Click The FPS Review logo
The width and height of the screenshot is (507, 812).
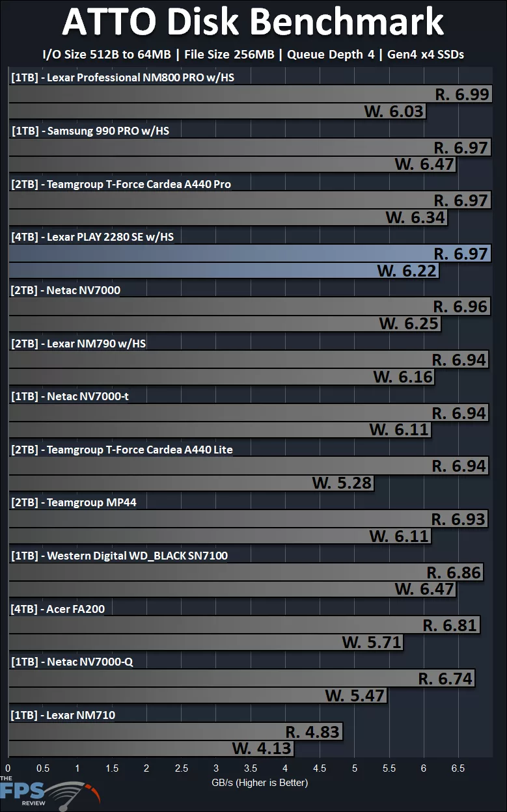pos(49,794)
